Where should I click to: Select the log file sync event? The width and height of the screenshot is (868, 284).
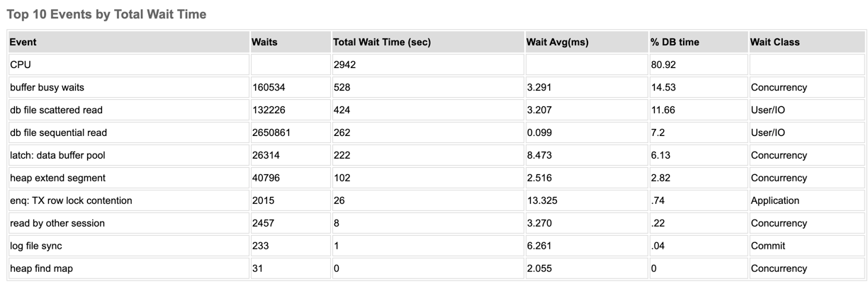point(41,246)
